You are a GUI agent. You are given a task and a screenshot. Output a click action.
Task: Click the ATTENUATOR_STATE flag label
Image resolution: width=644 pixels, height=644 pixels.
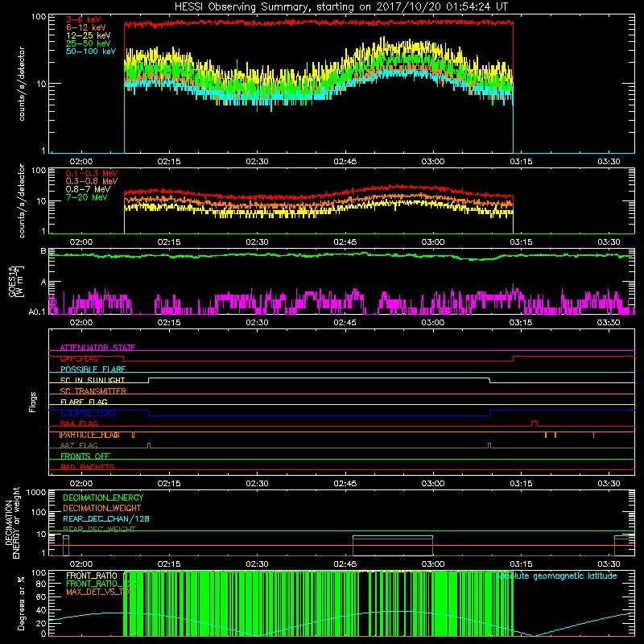point(97,348)
